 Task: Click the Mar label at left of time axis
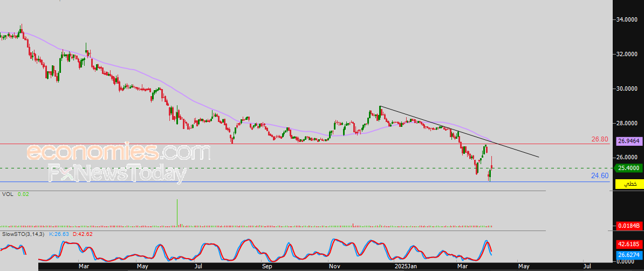coord(84,267)
